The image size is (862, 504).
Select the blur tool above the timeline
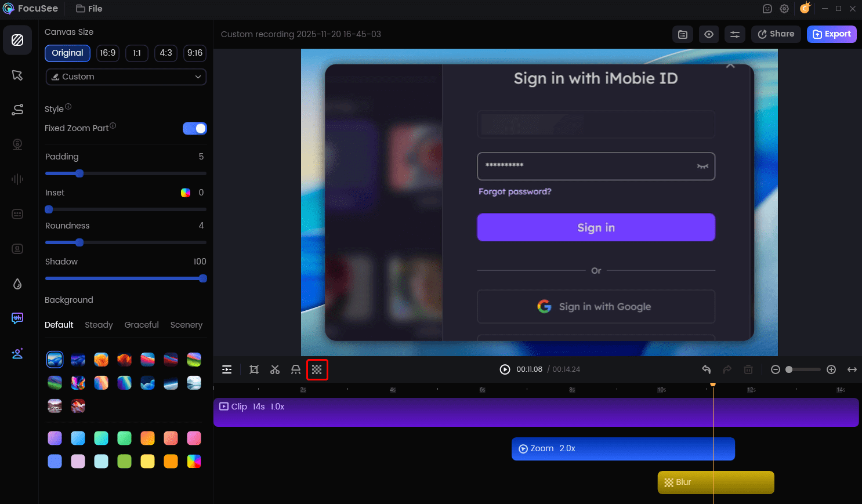pyautogui.click(x=317, y=369)
